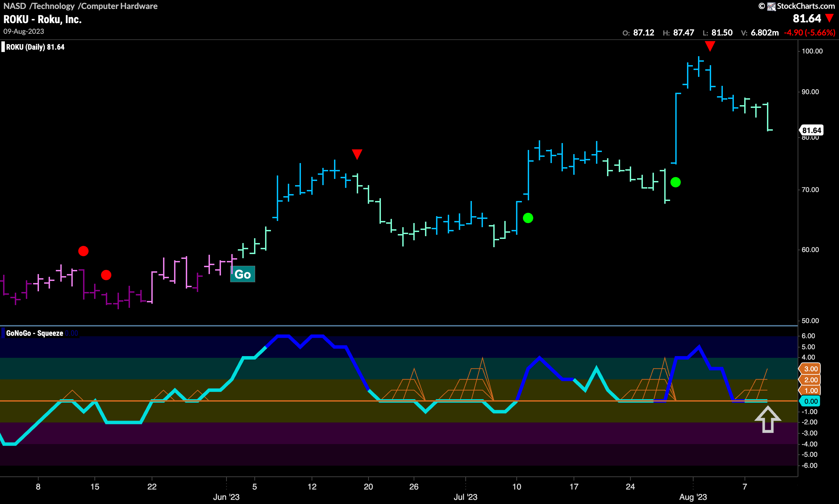The height and width of the screenshot is (504, 839).
Task: Click the Low value 81.50
Action: pyautogui.click(x=722, y=32)
